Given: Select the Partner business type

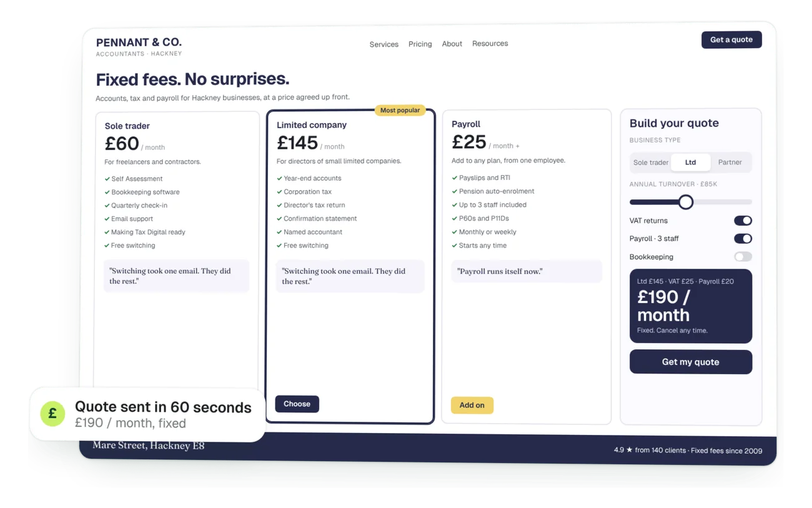Looking at the screenshot, I should coord(730,162).
